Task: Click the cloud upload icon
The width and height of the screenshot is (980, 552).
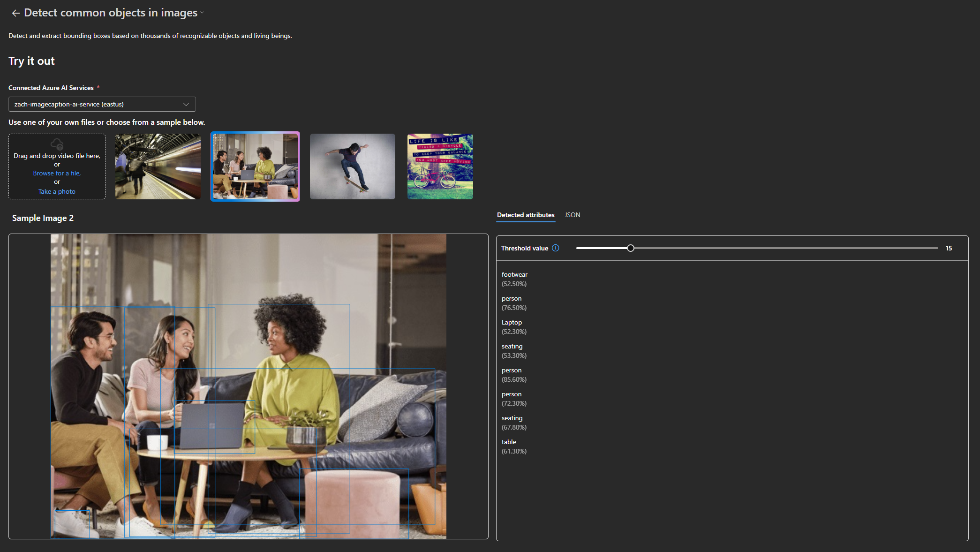Action: coord(57,144)
